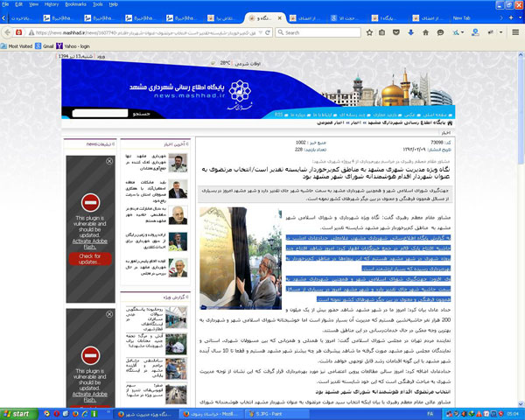Open the Help menu
Screen dimensions: 525x420
click(114, 4)
